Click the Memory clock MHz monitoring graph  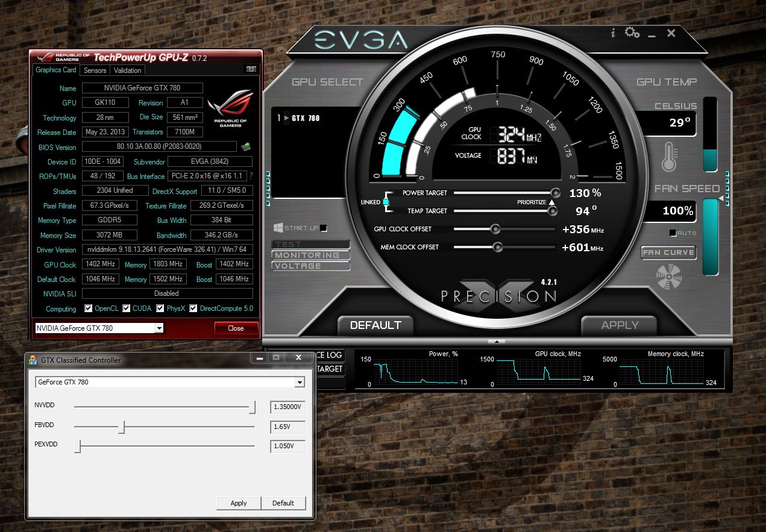pos(661,371)
